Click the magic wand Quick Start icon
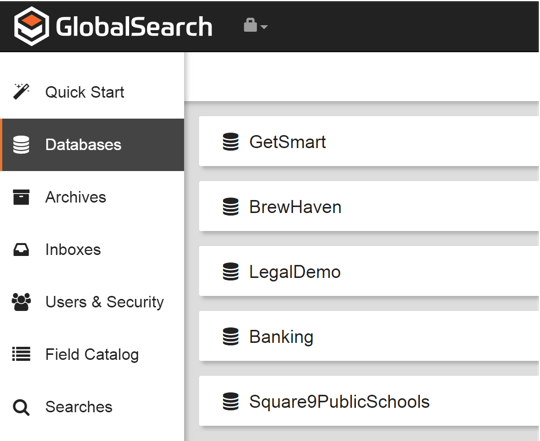Image resolution: width=540 pixels, height=441 pixels. pyautogui.click(x=21, y=92)
